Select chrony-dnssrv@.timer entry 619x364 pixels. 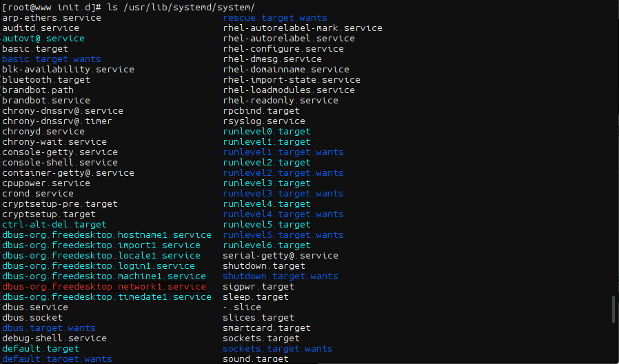tap(57, 121)
